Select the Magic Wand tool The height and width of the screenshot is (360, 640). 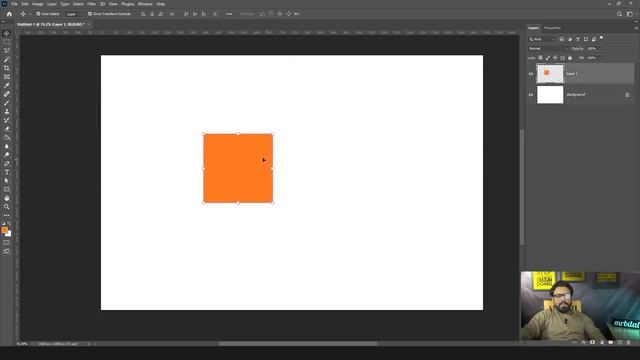7,59
